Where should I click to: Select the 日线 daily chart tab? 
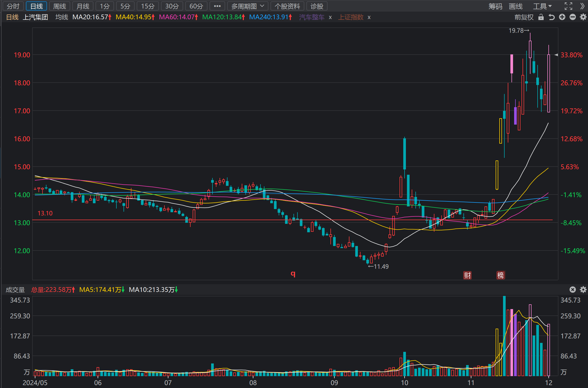point(36,6)
